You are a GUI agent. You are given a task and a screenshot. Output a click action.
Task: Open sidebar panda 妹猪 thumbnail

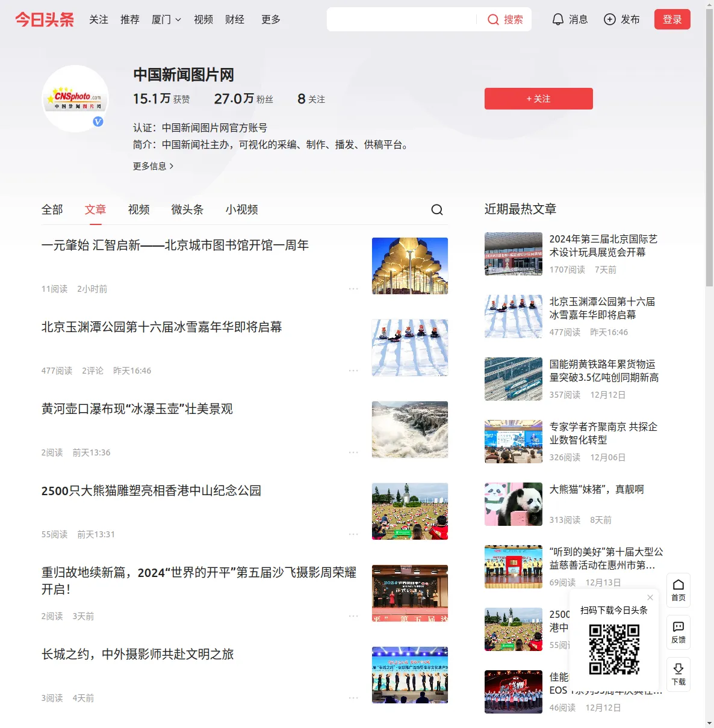514,504
